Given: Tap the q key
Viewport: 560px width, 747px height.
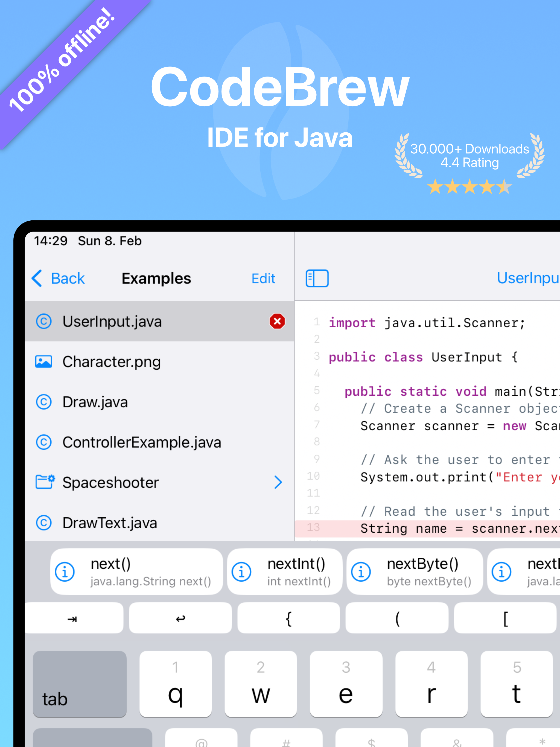Looking at the screenshot, I should click(x=176, y=684).
